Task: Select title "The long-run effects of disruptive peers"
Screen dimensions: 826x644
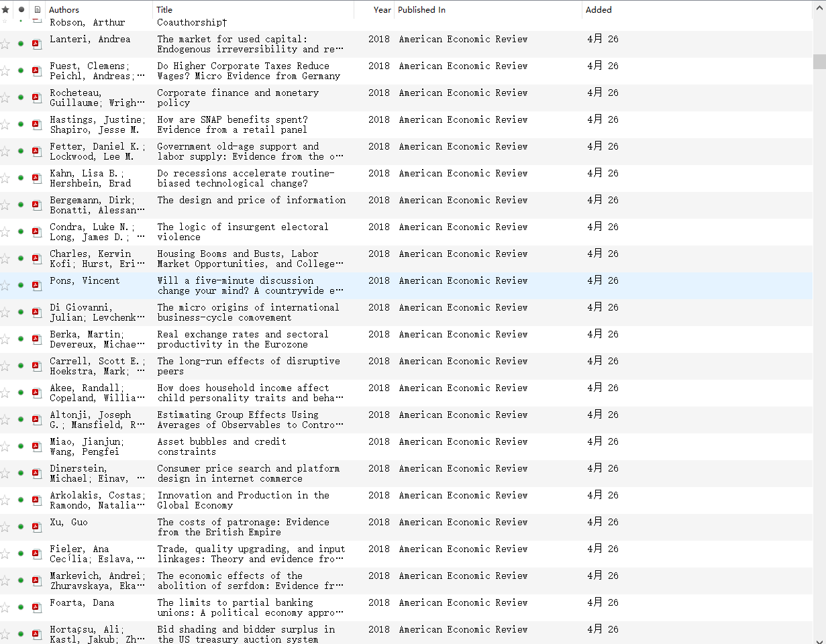Action: coord(249,366)
